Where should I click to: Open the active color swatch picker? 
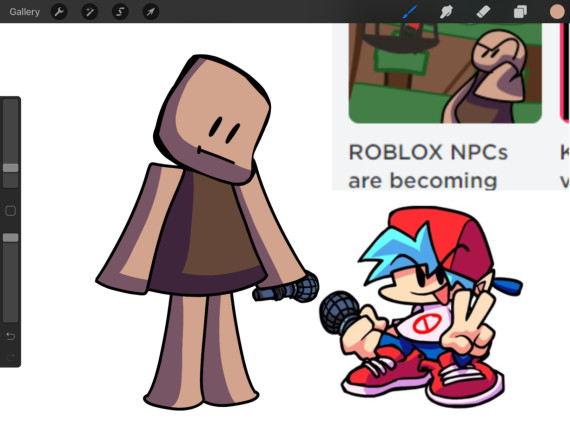557,12
